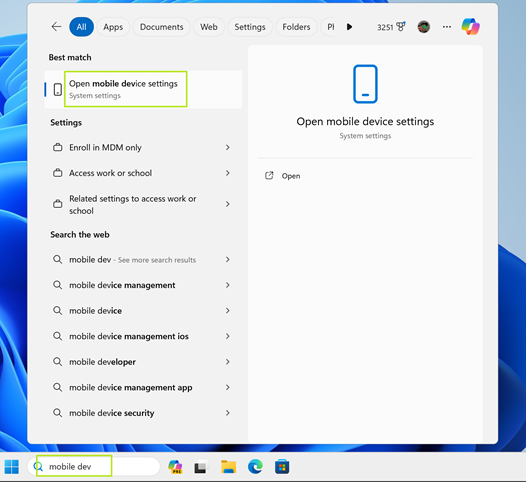Click the taskbar search box

pos(94,466)
